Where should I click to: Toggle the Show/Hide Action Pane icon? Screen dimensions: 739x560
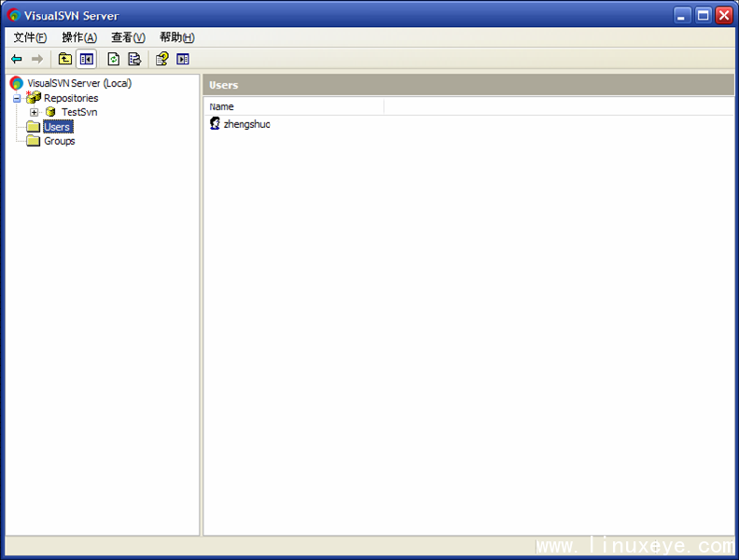pos(183,59)
